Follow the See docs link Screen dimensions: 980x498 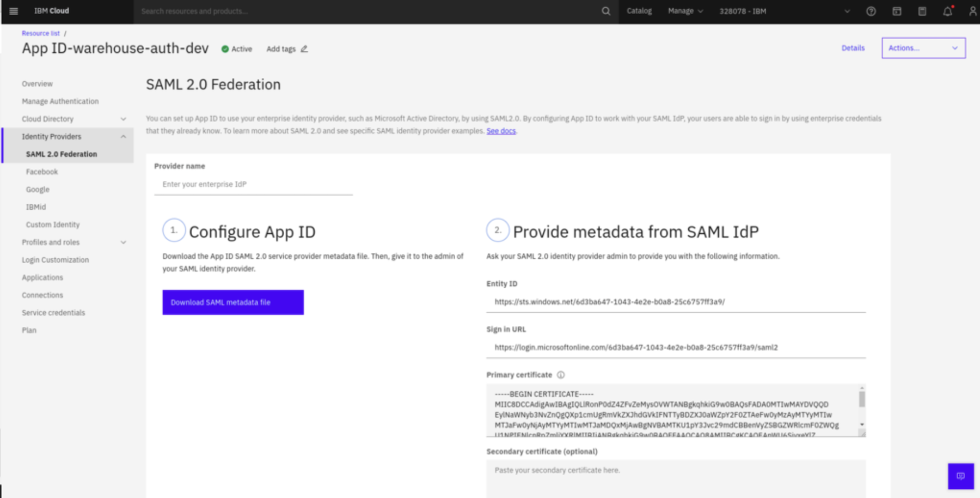pyautogui.click(x=501, y=131)
